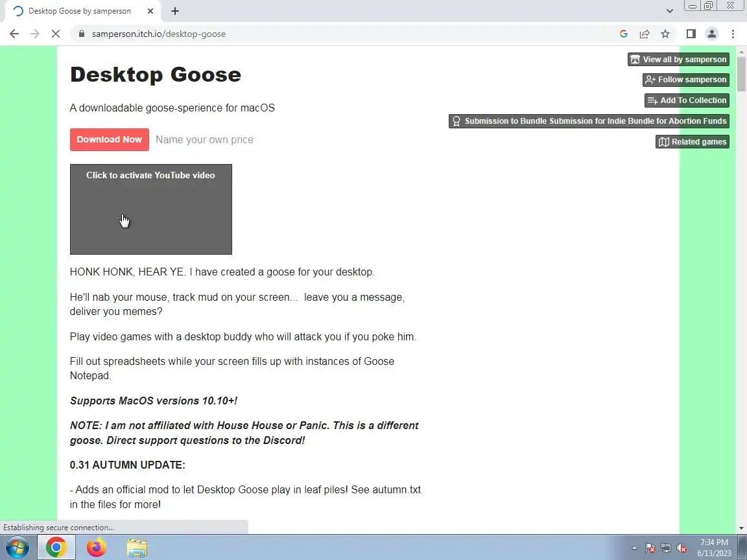Bookmark this page with the star icon

point(665,34)
